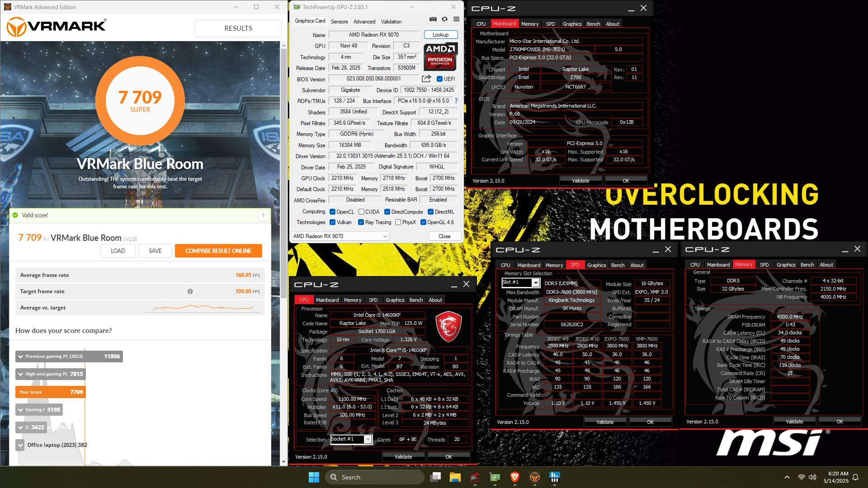Click the Windows taskbar Search box
This screenshot has height=488, width=868.
[375, 477]
